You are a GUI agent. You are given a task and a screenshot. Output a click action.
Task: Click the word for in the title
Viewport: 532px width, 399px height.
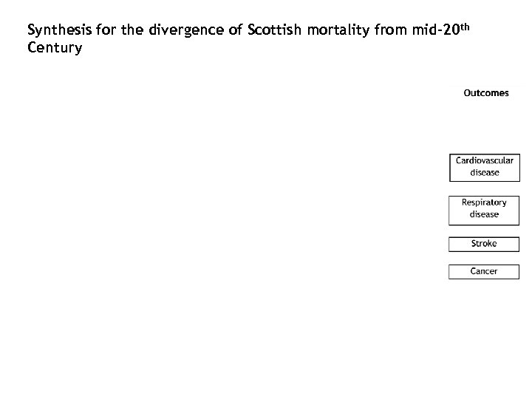pyautogui.click(x=107, y=31)
